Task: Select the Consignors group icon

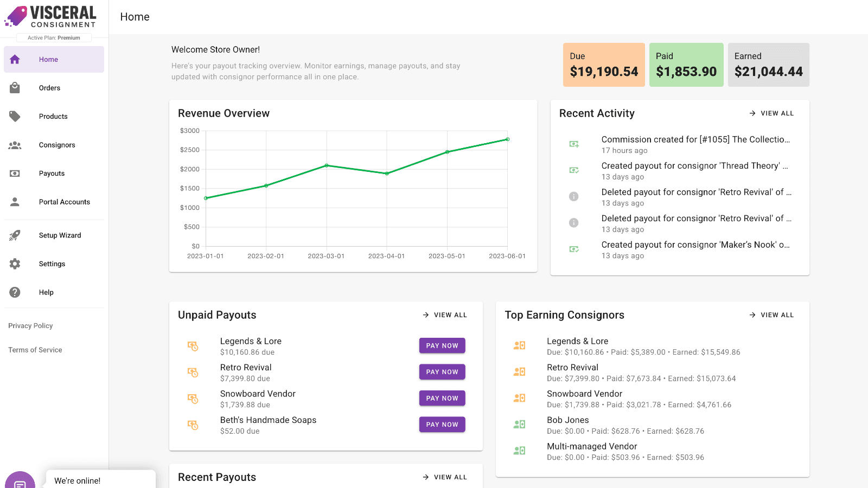Action: point(15,145)
